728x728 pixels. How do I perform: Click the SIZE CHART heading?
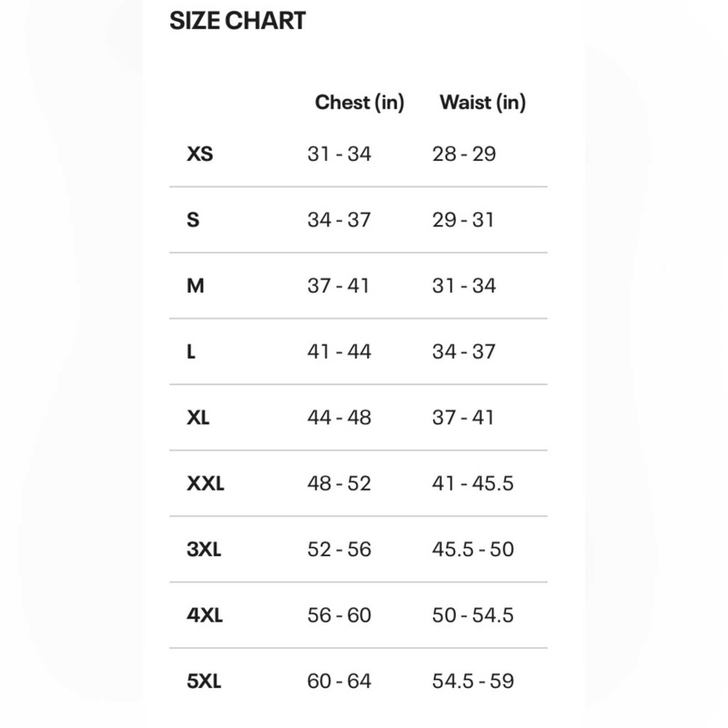pos(238,21)
